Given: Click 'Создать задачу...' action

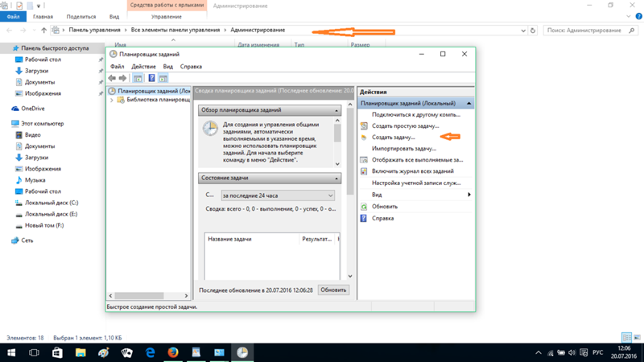Looking at the screenshot, I should pos(393,137).
